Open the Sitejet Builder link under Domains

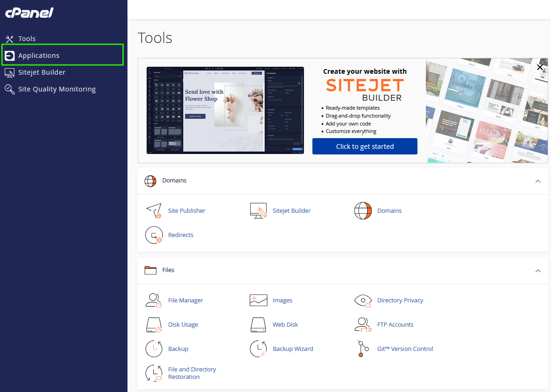point(292,211)
